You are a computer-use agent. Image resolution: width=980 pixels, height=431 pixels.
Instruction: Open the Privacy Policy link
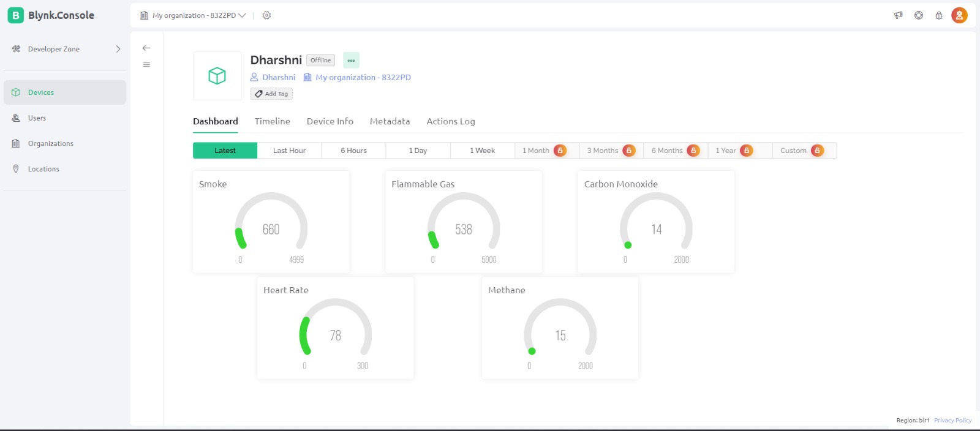point(952,420)
